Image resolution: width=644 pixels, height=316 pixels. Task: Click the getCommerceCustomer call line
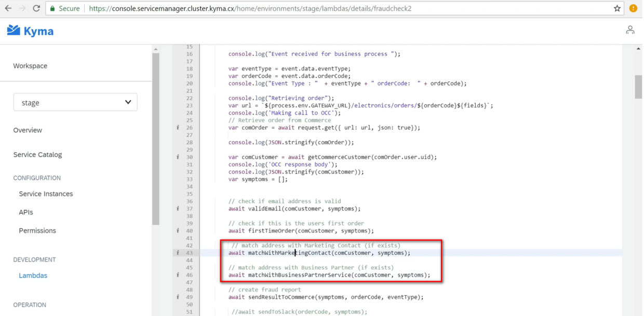(332, 157)
